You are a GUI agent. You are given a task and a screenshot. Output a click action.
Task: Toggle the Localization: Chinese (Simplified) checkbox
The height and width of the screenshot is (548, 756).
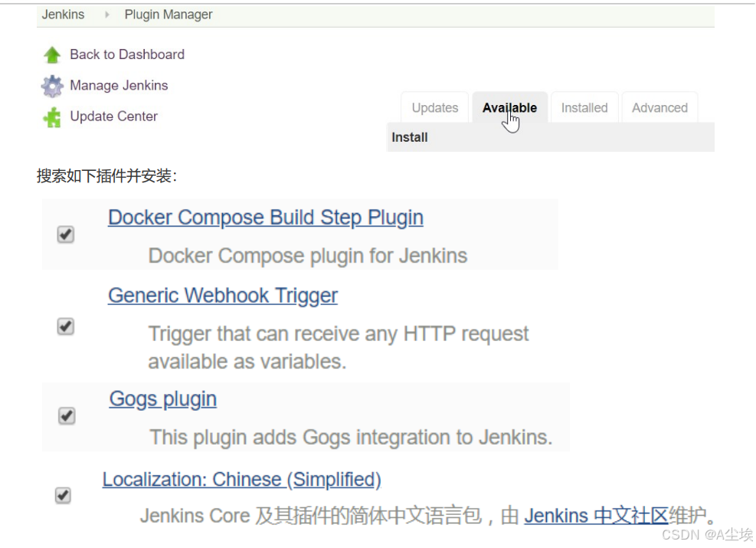pos(63,495)
